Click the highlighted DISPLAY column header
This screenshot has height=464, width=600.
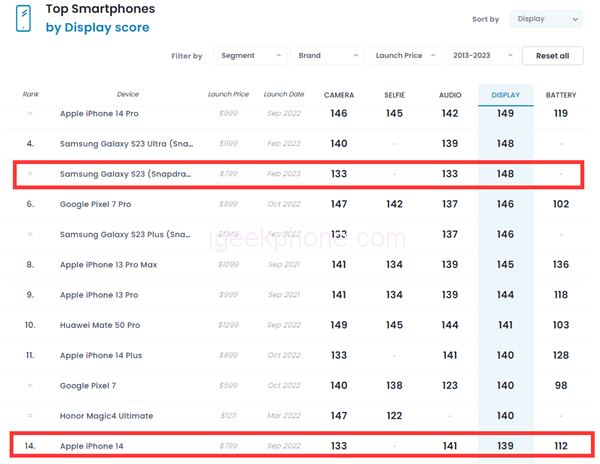[505, 95]
